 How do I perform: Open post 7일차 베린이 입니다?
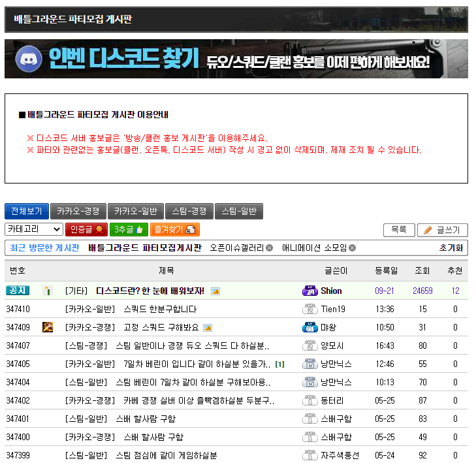(197, 364)
